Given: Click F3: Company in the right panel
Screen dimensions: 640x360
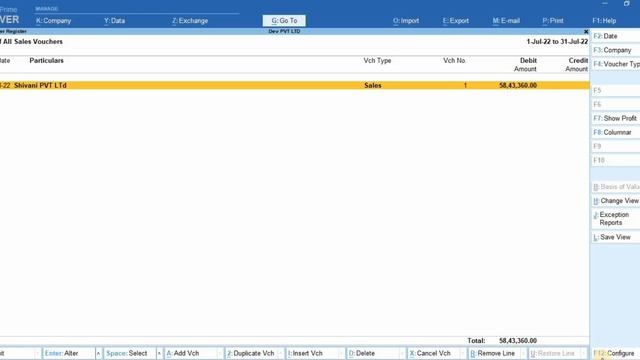Looking at the screenshot, I should (x=616, y=50).
